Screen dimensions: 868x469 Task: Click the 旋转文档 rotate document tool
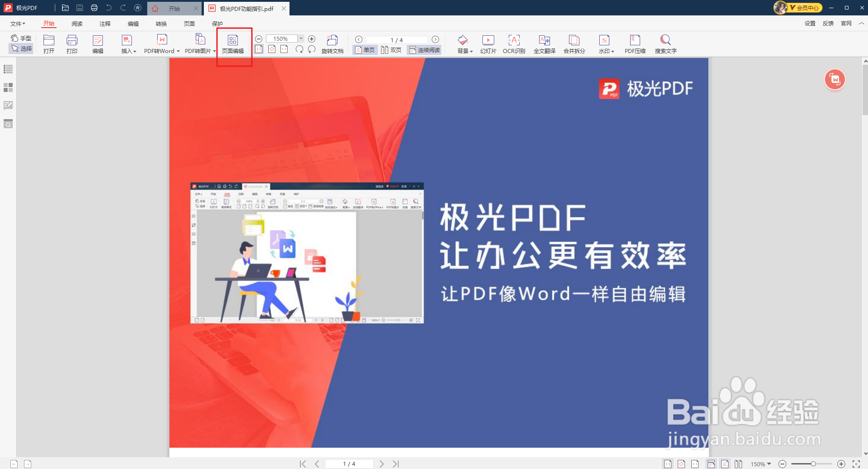click(333, 44)
